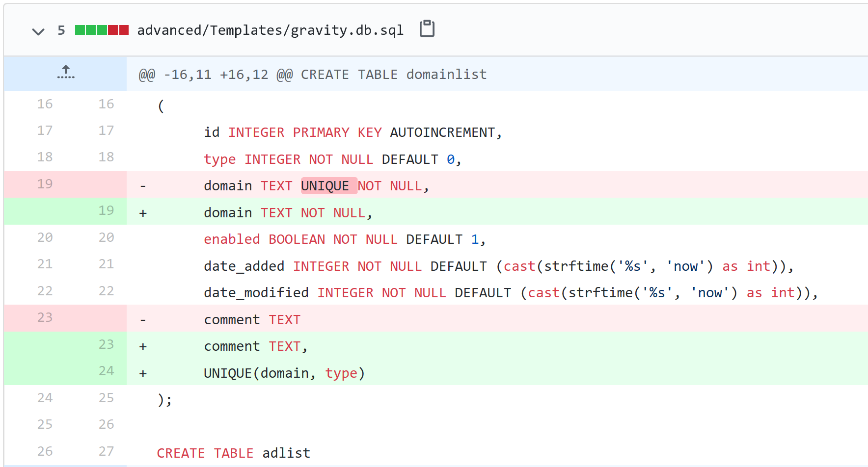Expand hidden lines above the hunk

click(65, 73)
